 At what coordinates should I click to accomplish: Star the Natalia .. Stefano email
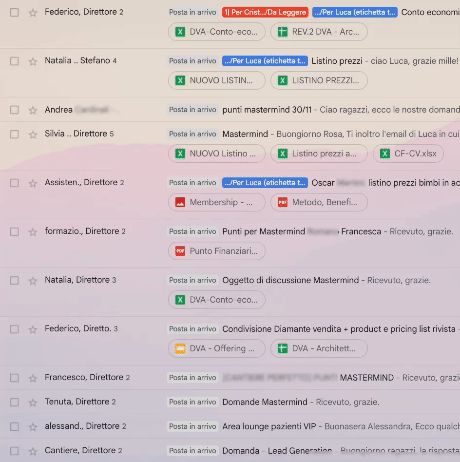click(x=33, y=62)
